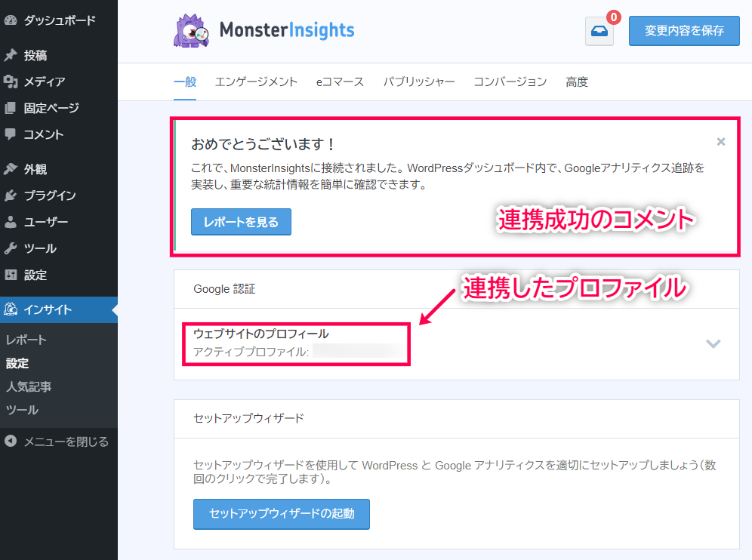Viewport: 752px width, 560px height.
Task: Click the レポートを見る button
Action: pyautogui.click(x=242, y=222)
